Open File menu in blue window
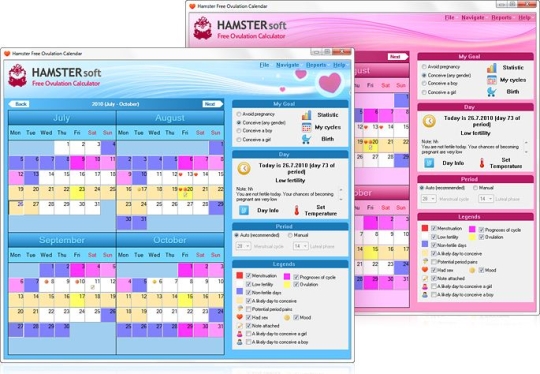This screenshot has width=540, height=374. [x=264, y=65]
